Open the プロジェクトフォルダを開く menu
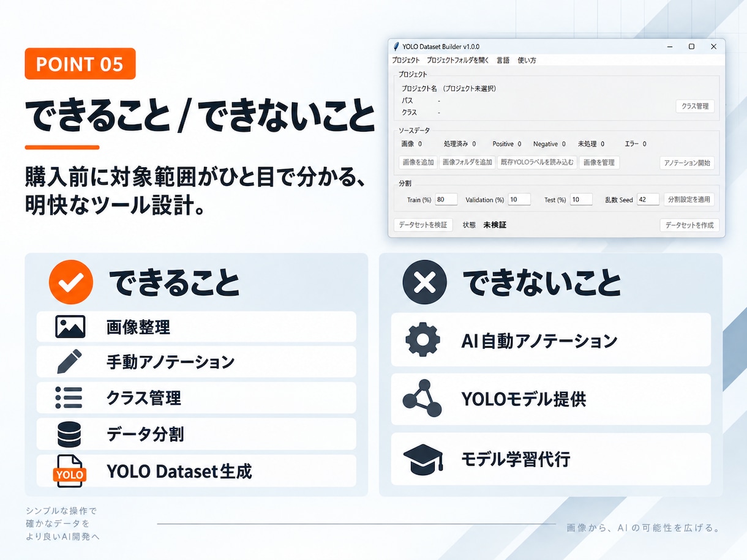Image resolution: width=747 pixels, height=560 pixels. pyautogui.click(x=457, y=60)
